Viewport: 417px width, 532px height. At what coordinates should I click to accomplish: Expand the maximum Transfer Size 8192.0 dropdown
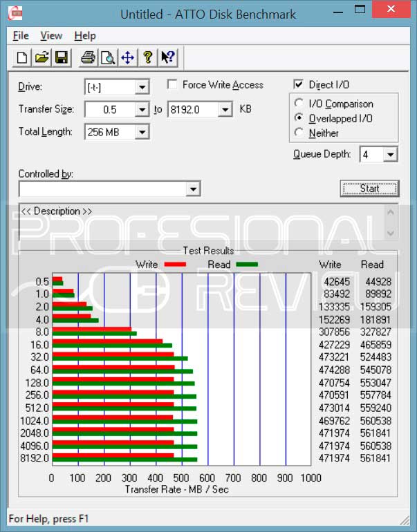click(x=225, y=110)
